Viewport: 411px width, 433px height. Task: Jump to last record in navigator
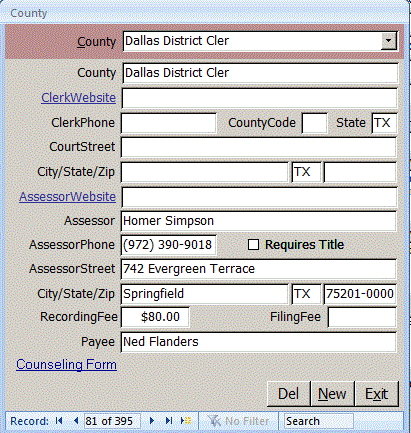169,421
